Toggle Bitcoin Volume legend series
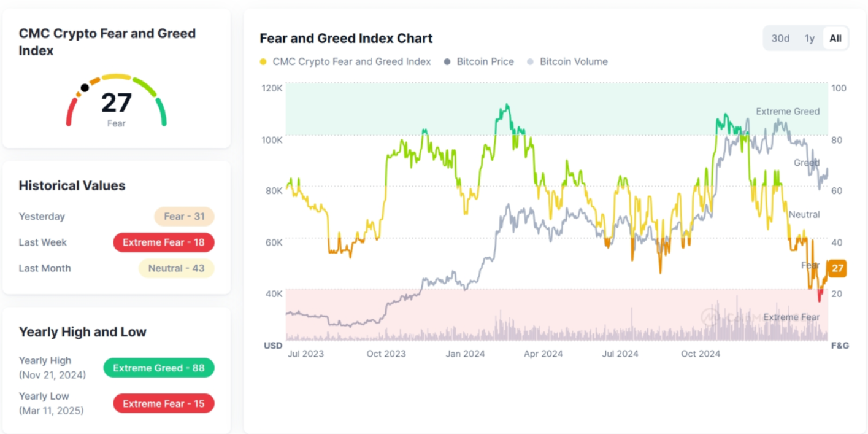868x434 pixels. 573,61
